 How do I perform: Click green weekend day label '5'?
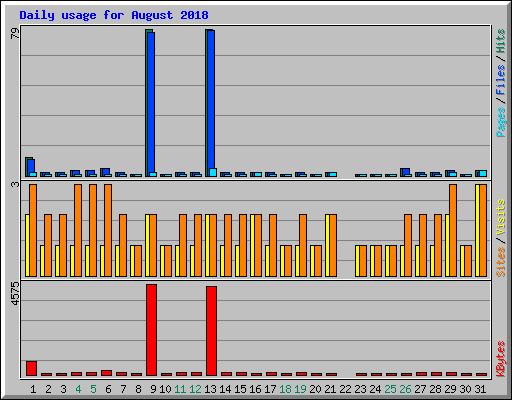[x=93, y=389]
